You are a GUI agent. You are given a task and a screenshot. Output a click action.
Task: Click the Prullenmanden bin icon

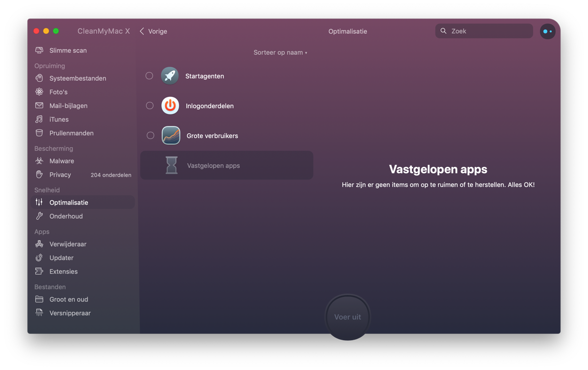[39, 133]
